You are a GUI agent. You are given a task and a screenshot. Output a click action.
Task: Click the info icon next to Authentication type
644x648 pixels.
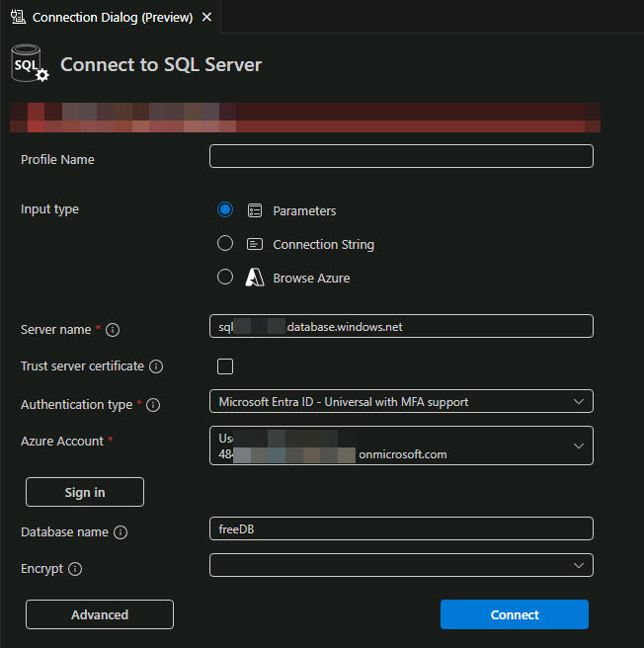(153, 405)
